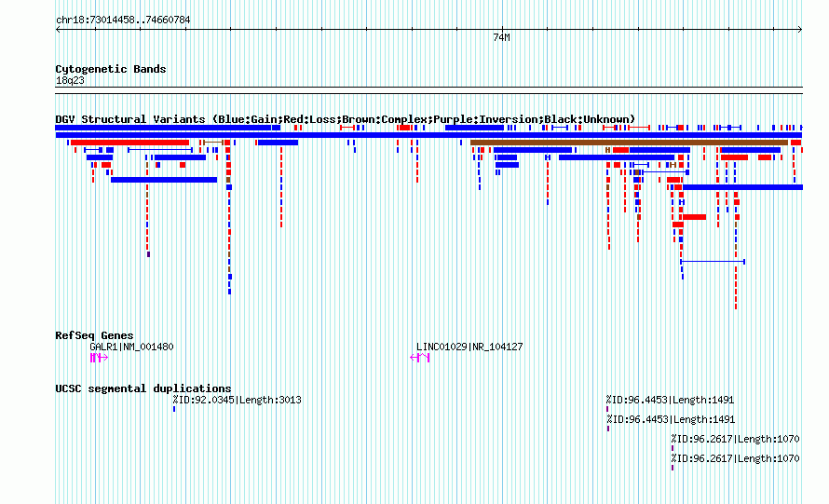
Task: Select the long brown complex variant bar
Action: 629,143
